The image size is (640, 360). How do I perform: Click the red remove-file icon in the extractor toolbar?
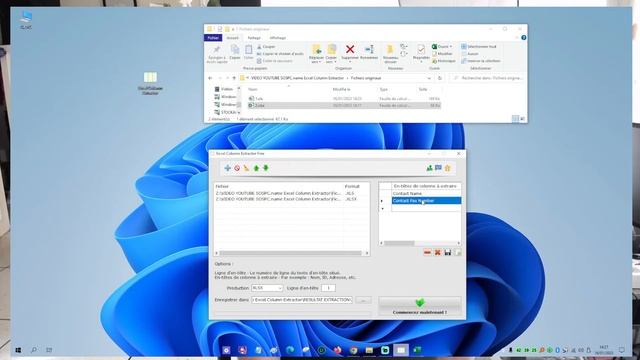pos(237,168)
